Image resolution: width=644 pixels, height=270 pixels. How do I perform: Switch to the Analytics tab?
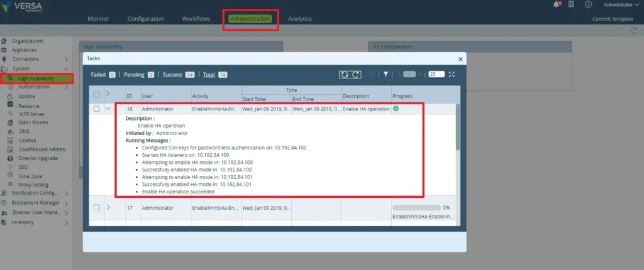tap(299, 19)
